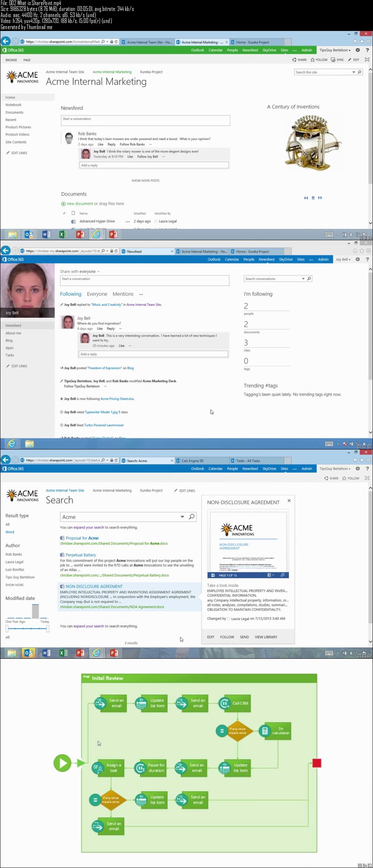
Task: Select the Assign a task action in the workflow
Action: [108, 768]
